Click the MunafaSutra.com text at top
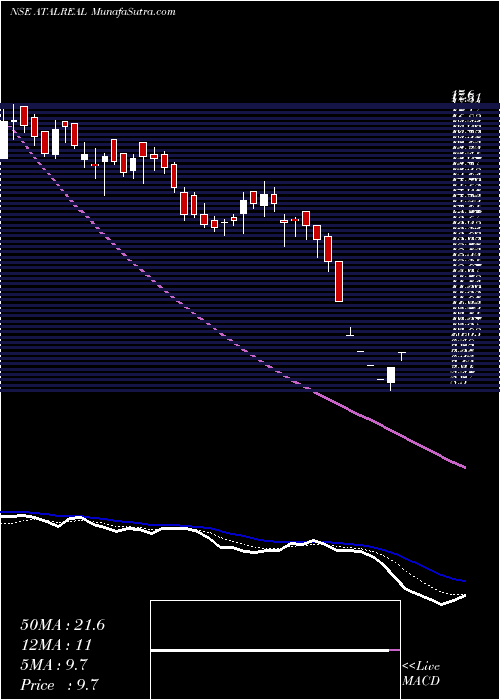Viewport: 500px width, 700px height. (x=134, y=12)
